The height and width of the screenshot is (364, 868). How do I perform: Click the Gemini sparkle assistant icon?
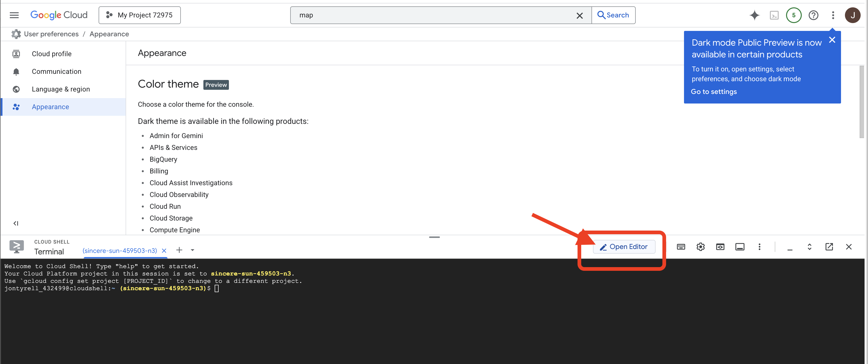click(x=754, y=15)
